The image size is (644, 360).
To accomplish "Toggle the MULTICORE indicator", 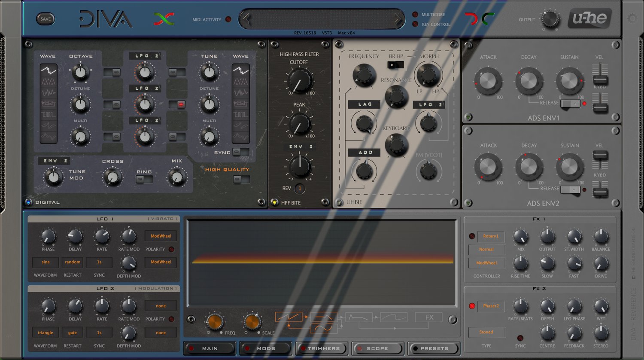I will point(415,15).
